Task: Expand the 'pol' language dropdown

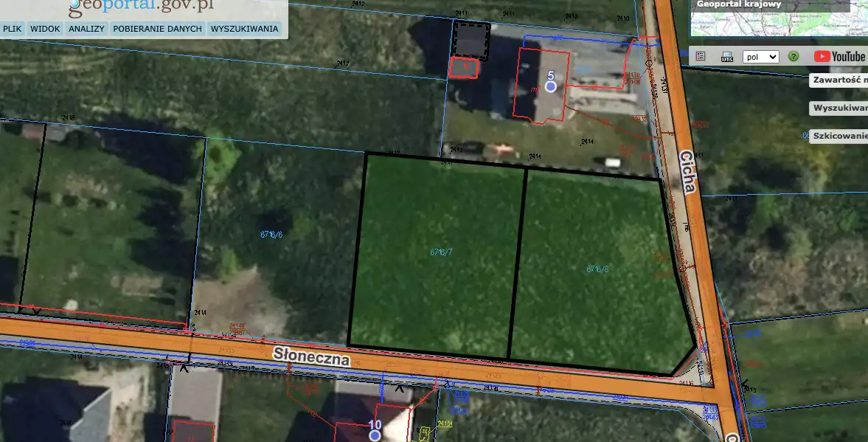Action: [x=761, y=57]
